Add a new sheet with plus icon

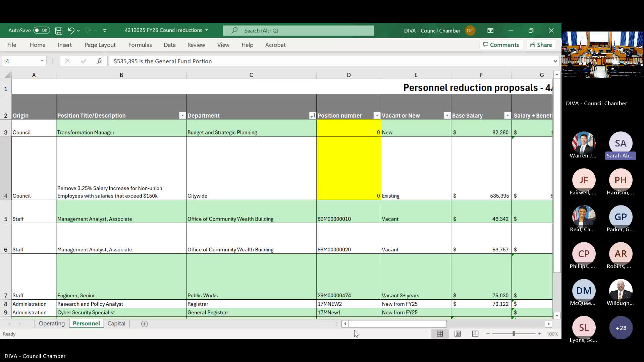point(144,324)
